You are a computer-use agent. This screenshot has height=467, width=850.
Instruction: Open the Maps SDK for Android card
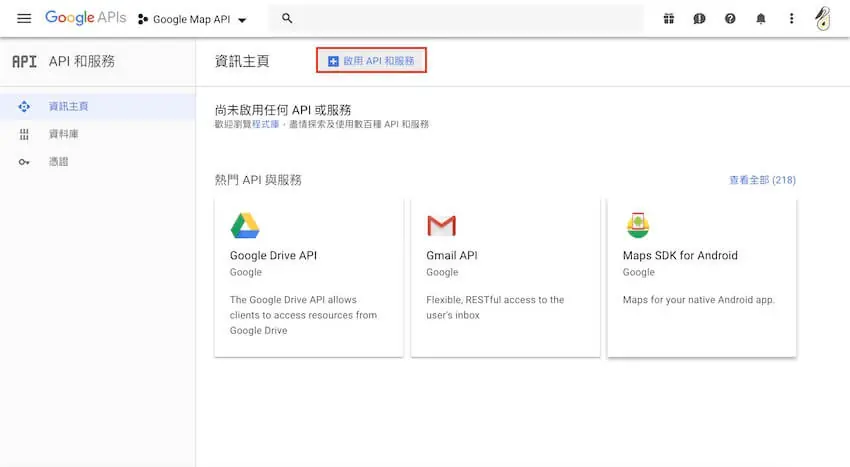pyautogui.click(x=702, y=278)
